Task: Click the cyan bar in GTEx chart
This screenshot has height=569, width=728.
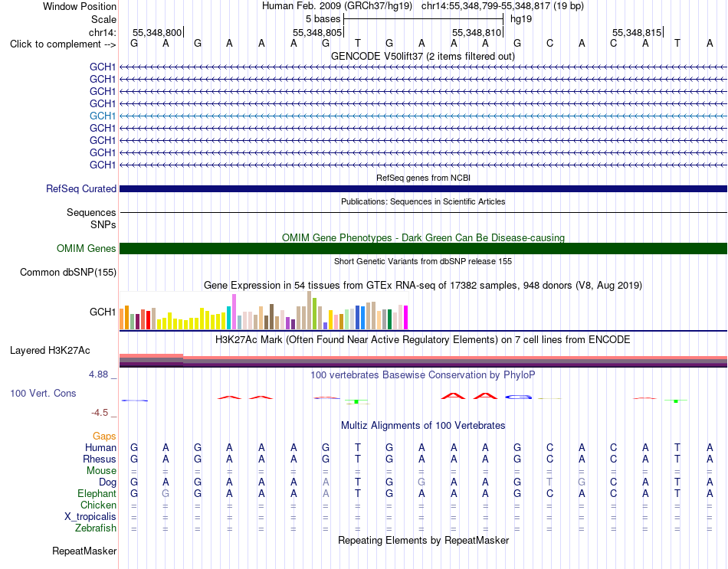Action: pos(228,318)
